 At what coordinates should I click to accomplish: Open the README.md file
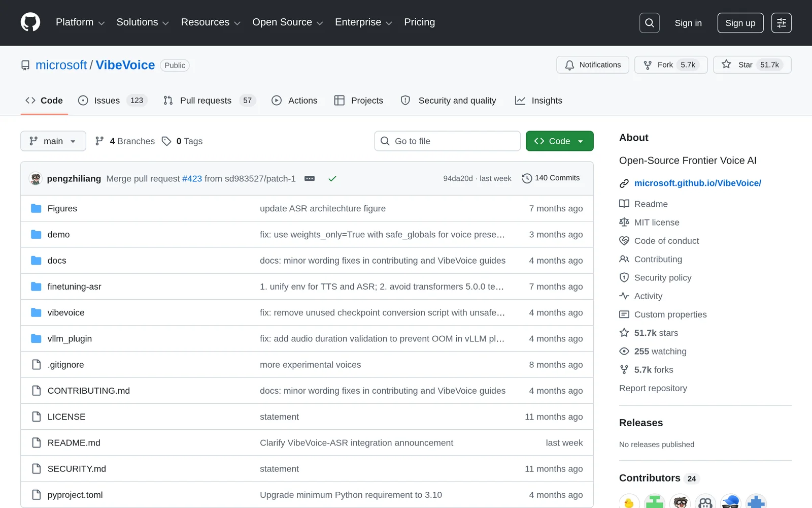click(x=74, y=443)
